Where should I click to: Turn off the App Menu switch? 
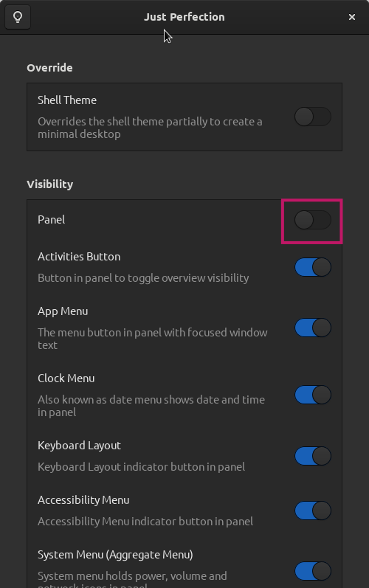click(313, 328)
